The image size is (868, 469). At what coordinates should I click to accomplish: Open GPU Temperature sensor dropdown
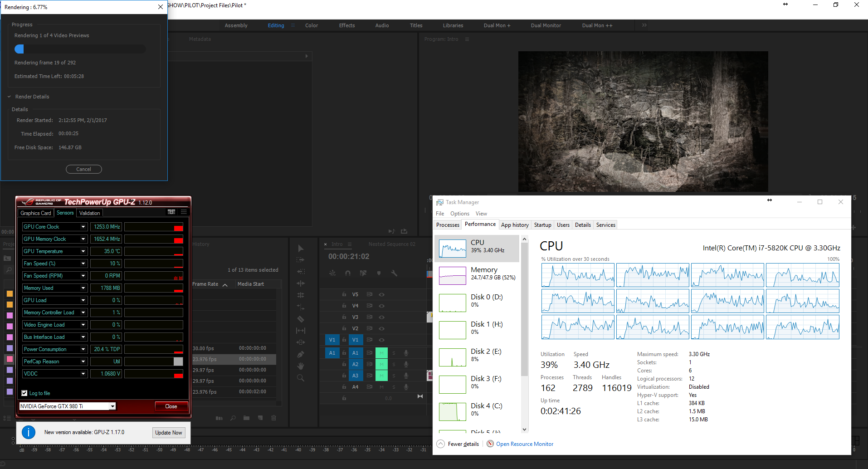click(x=83, y=251)
